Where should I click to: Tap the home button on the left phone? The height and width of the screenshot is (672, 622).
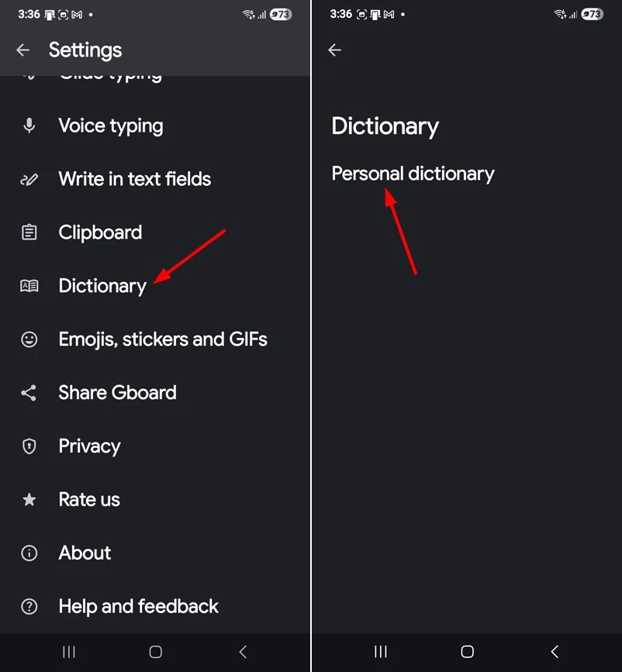(155, 652)
